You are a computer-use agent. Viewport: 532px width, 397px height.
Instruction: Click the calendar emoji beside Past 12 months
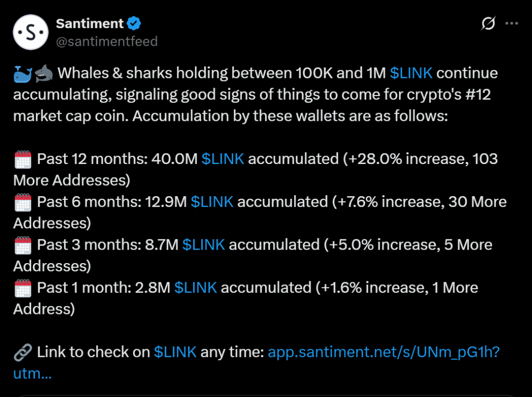click(23, 159)
